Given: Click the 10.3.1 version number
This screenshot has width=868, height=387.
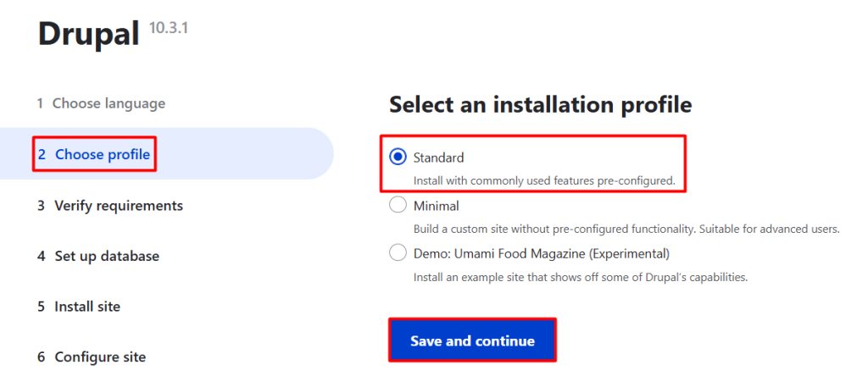Looking at the screenshot, I should [169, 28].
